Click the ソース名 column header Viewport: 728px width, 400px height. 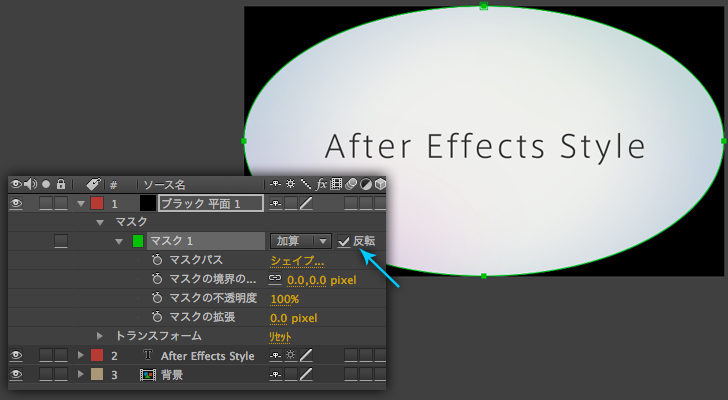pos(164,185)
